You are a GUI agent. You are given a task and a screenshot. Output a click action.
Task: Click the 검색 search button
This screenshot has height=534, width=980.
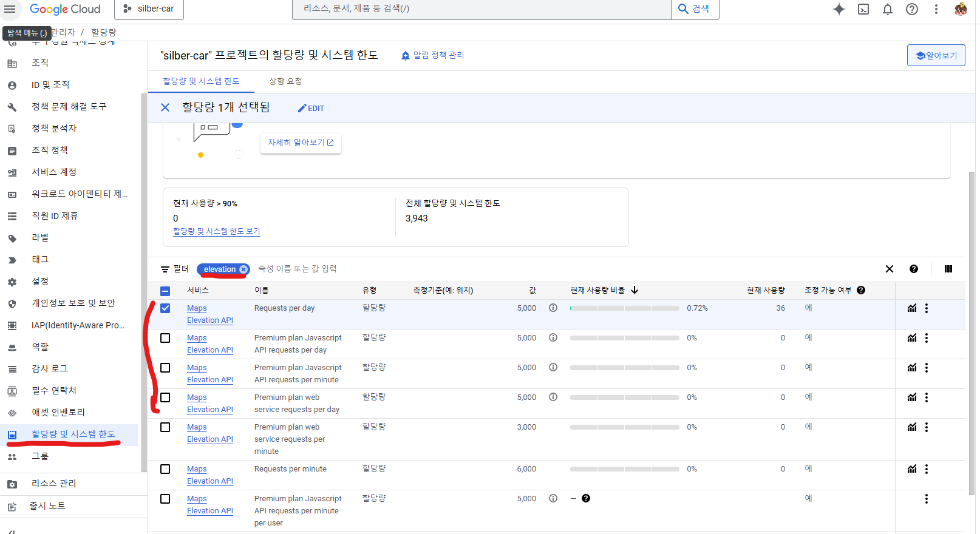click(x=695, y=9)
